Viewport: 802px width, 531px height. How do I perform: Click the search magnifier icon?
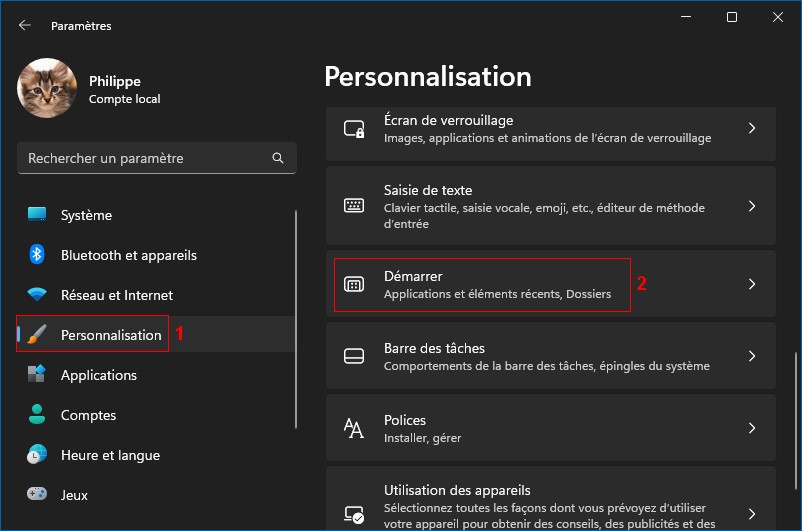[278, 158]
